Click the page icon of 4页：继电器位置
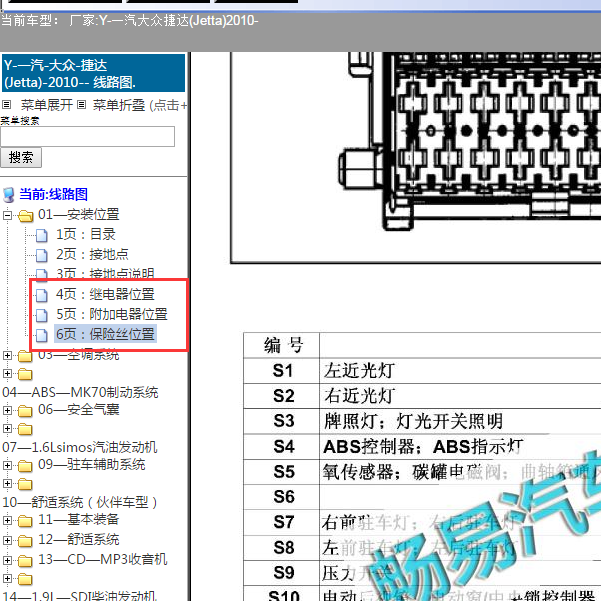Image resolution: width=601 pixels, height=601 pixels. [41, 295]
